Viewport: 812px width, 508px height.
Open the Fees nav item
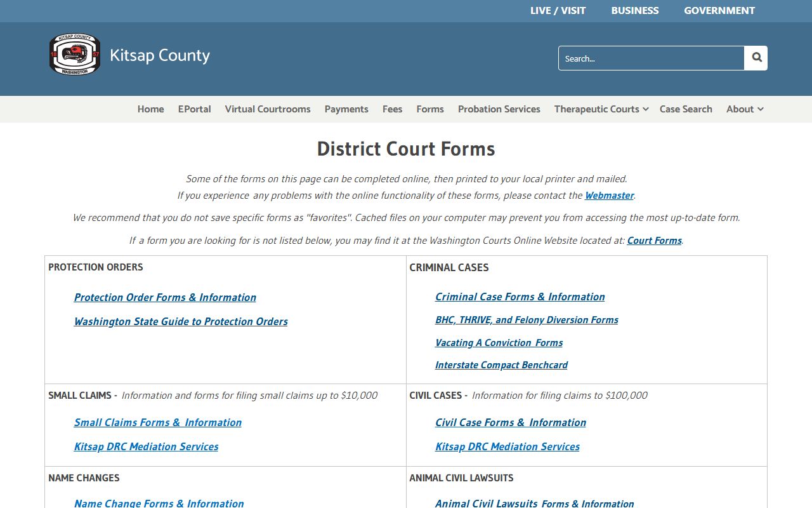click(392, 109)
